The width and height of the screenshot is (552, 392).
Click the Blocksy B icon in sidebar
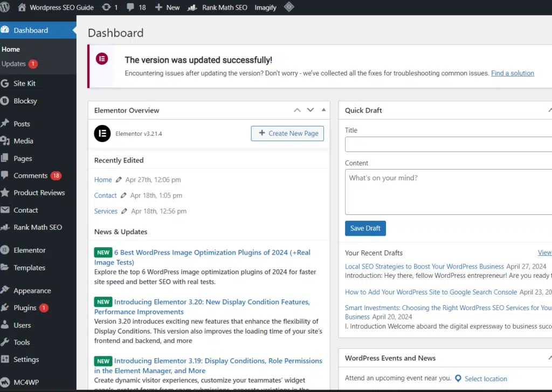point(5,101)
